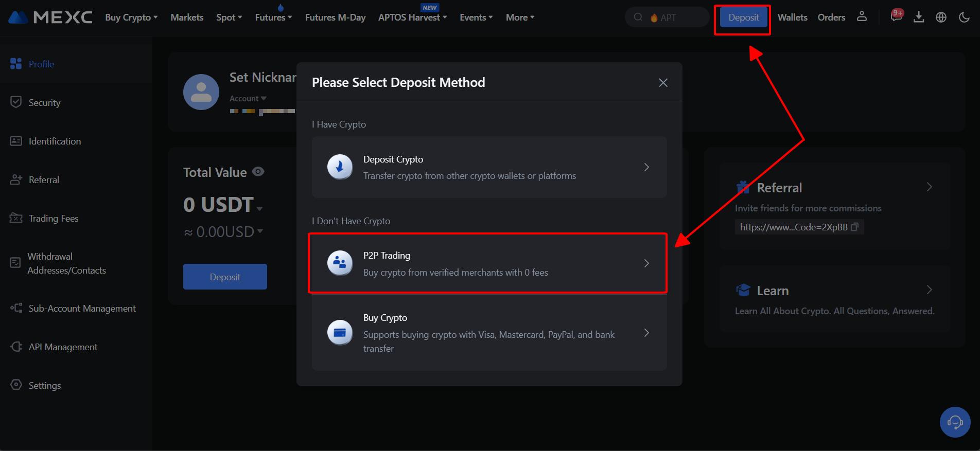
Task: Click the Trading Fees ticket icon
Action: pyautogui.click(x=16, y=218)
